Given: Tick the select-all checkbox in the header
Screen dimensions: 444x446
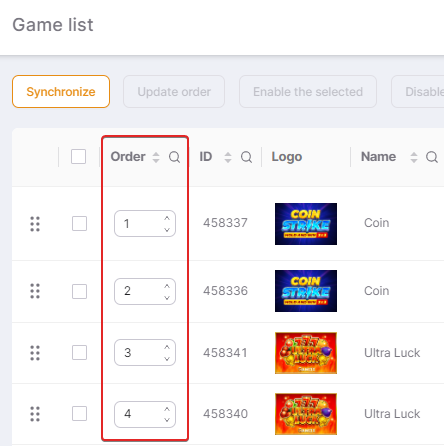Looking at the screenshot, I should [x=79, y=157].
